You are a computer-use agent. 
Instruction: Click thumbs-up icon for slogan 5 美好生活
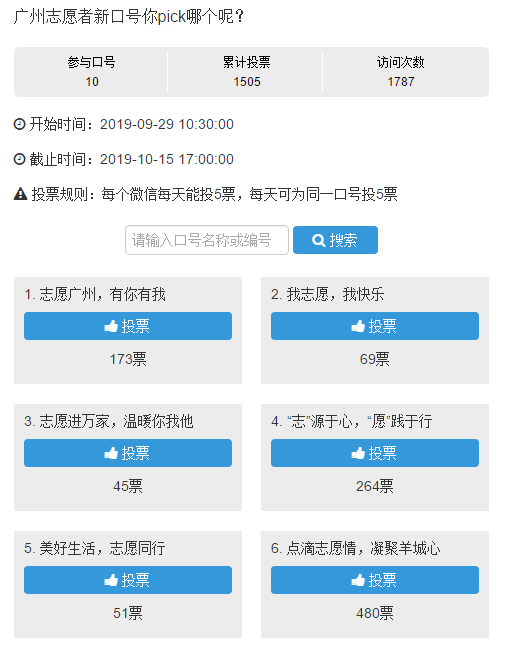tap(111, 580)
